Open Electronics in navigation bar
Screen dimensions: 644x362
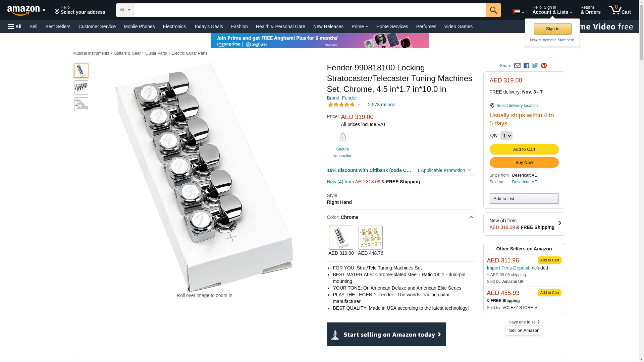[174, 26]
